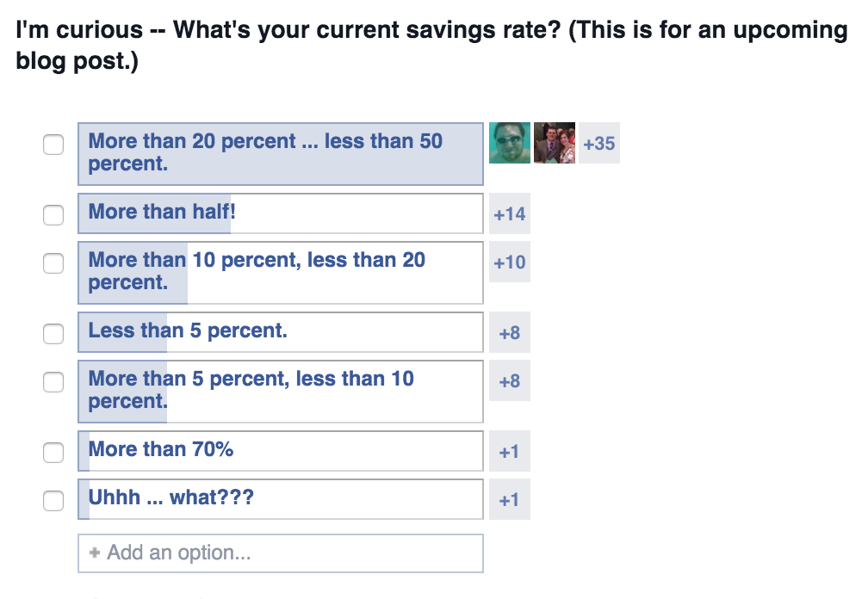
Task: Click the underwater swimmer profile picture
Action: pos(511,144)
